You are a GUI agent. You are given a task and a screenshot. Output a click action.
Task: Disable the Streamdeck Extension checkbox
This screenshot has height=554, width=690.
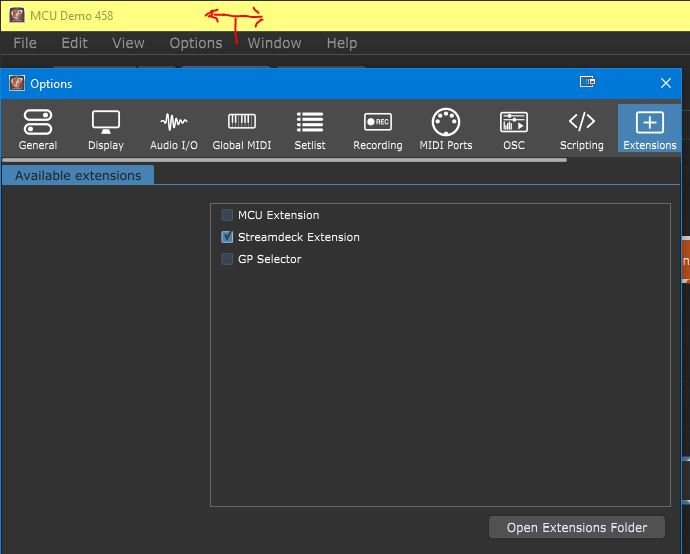(227, 237)
